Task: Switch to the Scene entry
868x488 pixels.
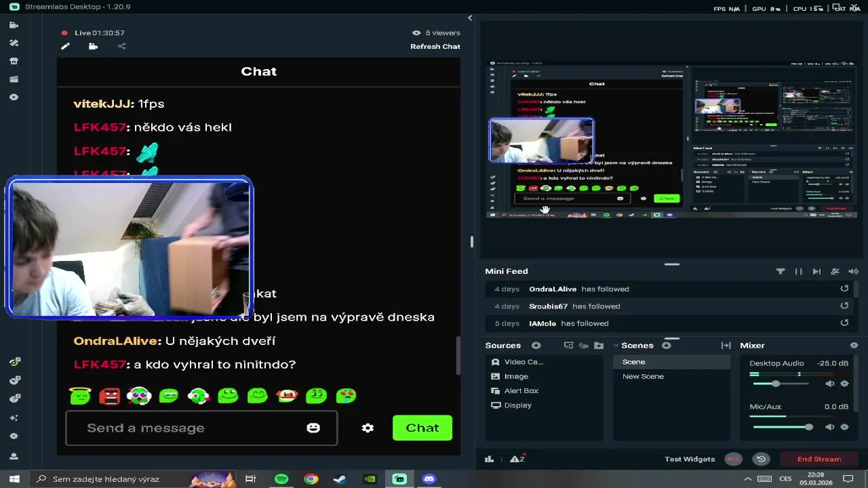Action: pos(671,362)
